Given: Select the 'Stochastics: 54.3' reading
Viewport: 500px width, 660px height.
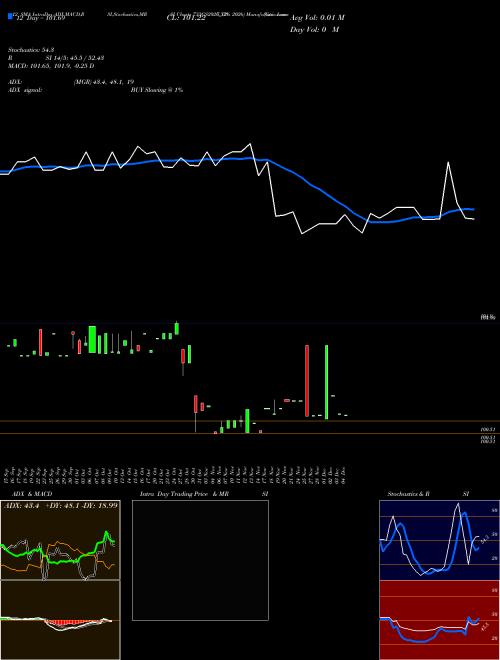Looking at the screenshot, I should 31,50.
